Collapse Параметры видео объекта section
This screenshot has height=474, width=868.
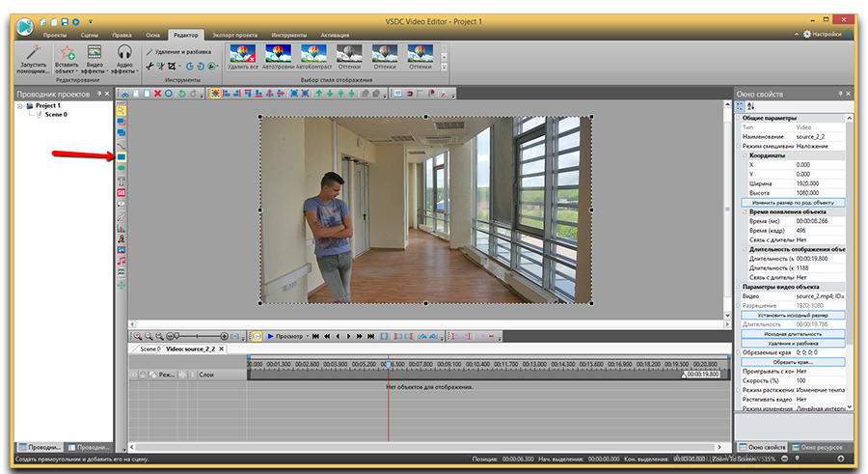pyautogui.click(x=739, y=287)
